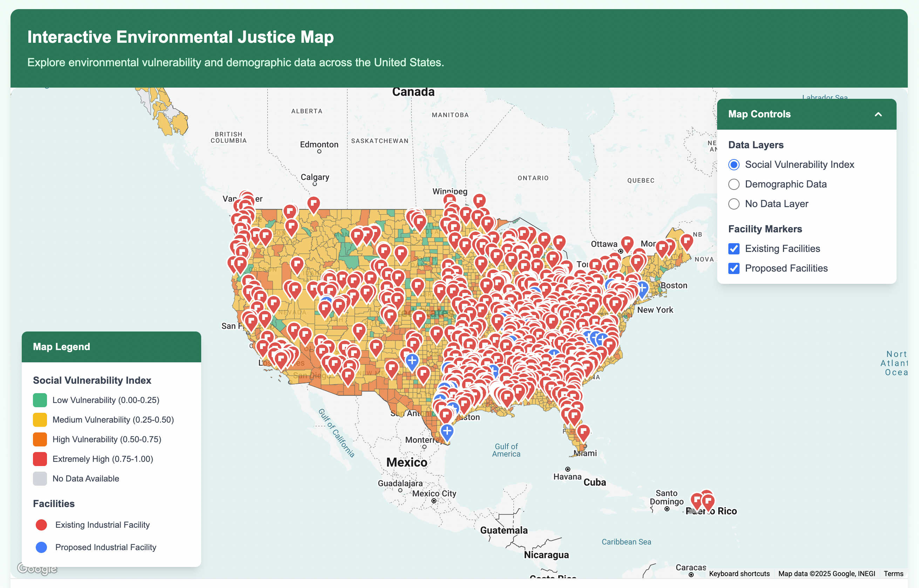This screenshot has width=919, height=588.
Task: Select the No Data Layer option
Action: point(734,204)
